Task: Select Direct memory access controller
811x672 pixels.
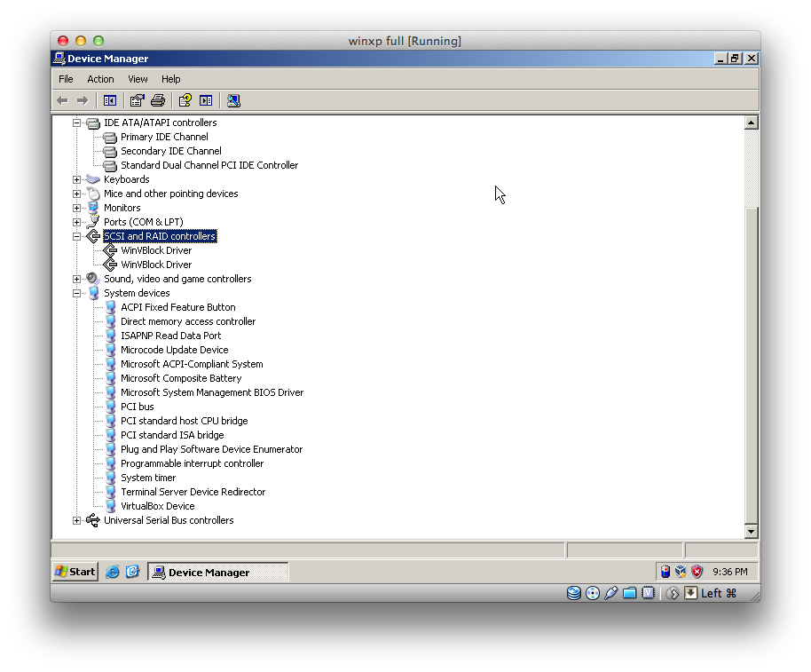Action: [x=188, y=321]
